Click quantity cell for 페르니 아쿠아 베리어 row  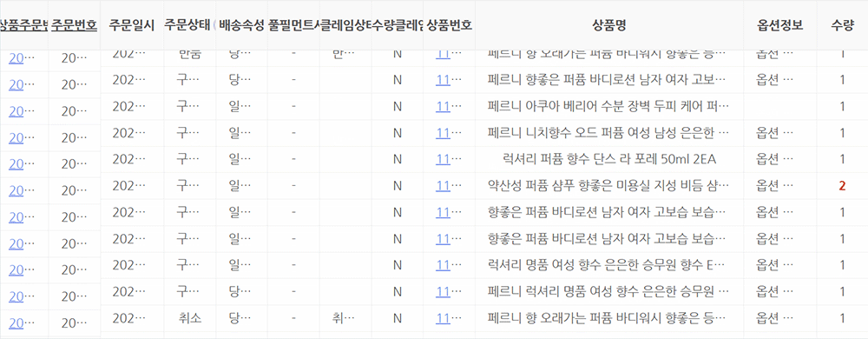(x=842, y=106)
